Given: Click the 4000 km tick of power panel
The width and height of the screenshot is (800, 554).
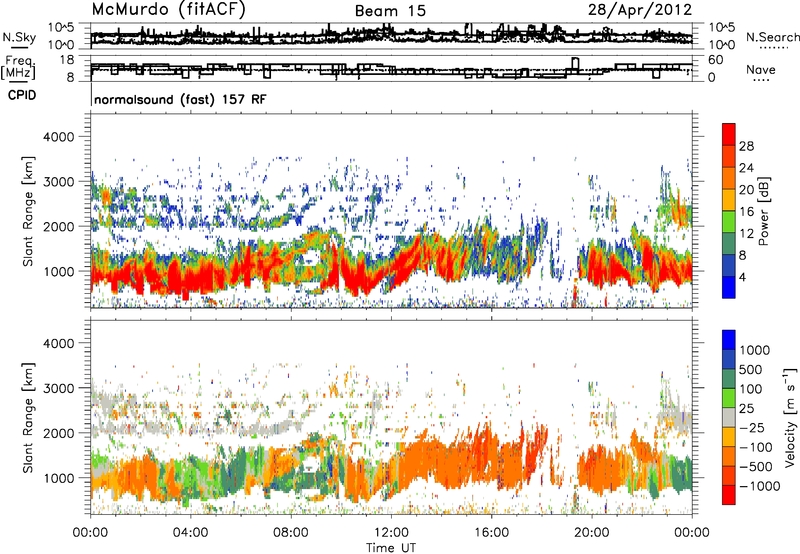Looking at the screenshot, I should [58, 137].
